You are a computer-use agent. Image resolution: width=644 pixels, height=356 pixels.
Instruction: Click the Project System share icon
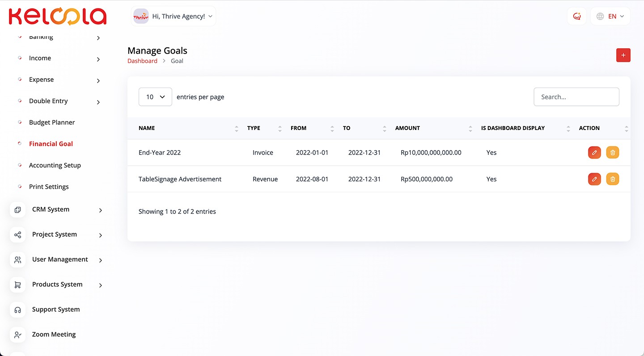pos(18,235)
